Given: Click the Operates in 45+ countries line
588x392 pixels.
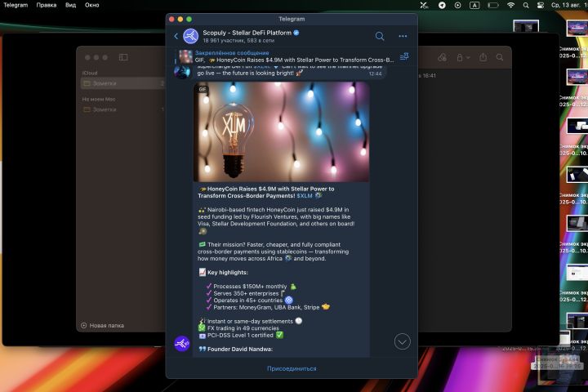Looking at the screenshot, I should click(248, 300).
